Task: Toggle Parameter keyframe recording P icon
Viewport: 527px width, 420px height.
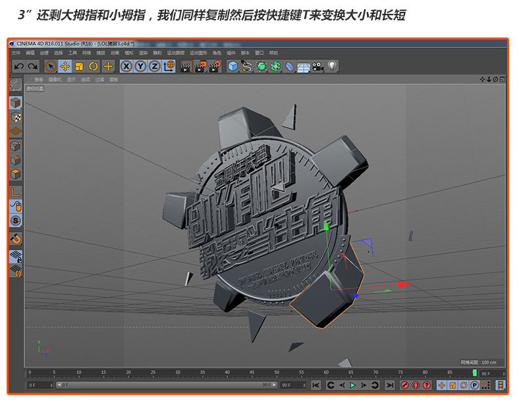Action: tap(474, 385)
